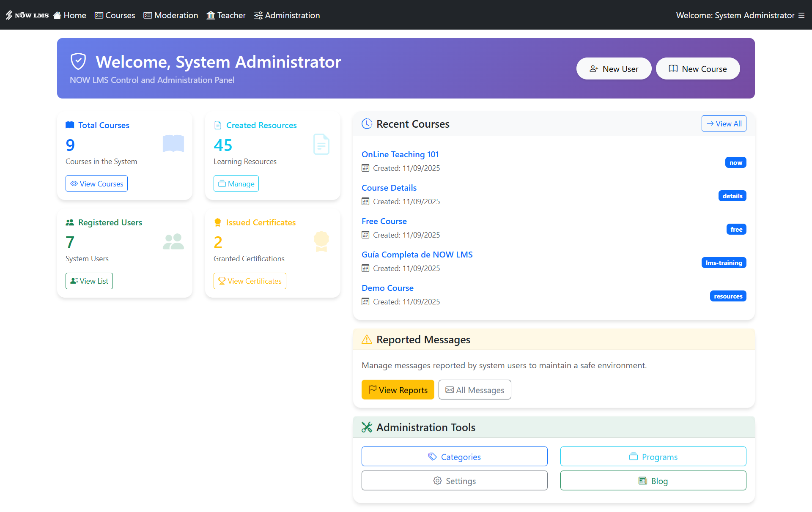
Task: Click the tools icon beside Administration Tools
Action: click(367, 427)
